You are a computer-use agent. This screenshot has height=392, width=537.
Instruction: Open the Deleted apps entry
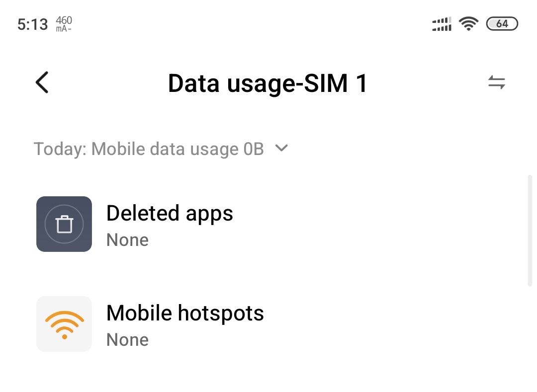[x=268, y=224]
